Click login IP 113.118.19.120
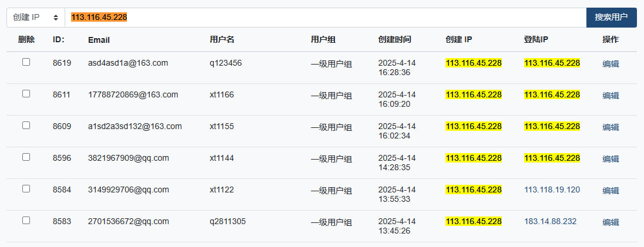 tap(552, 190)
